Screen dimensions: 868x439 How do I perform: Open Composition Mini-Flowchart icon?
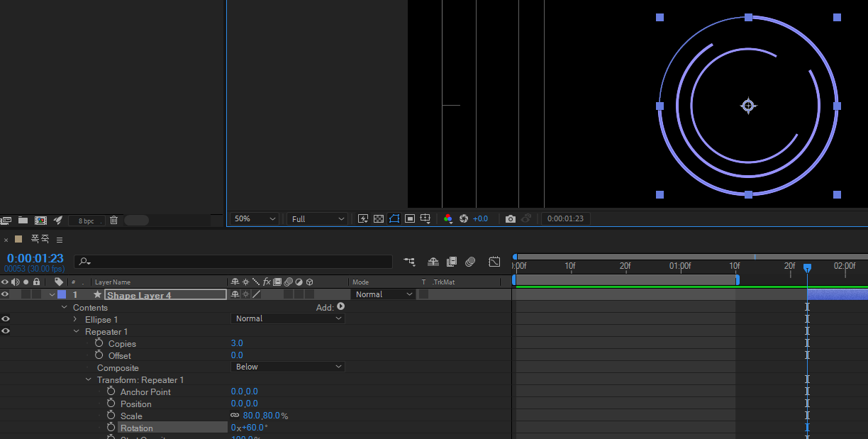pyautogui.click(x=409, y=262)
